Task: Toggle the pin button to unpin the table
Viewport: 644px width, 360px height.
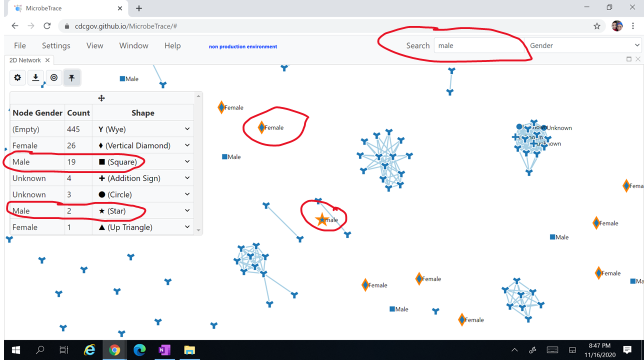Action: coord(72,77)
